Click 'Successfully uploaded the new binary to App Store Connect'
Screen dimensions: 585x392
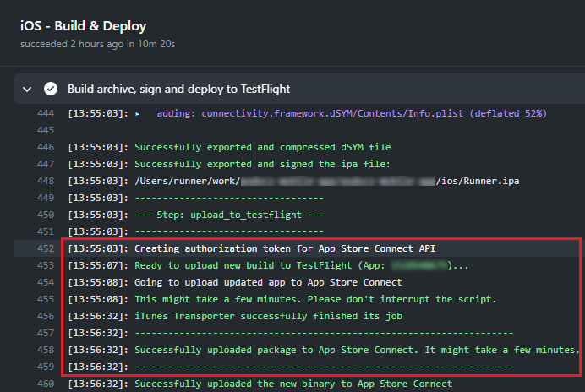pos(293,384)
